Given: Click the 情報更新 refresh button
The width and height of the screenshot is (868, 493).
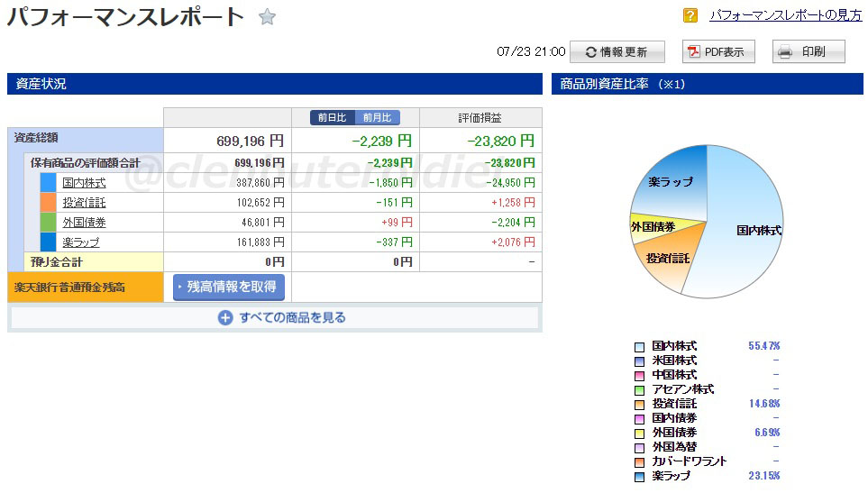Looking at the screenshot, I should pos(617,52).
